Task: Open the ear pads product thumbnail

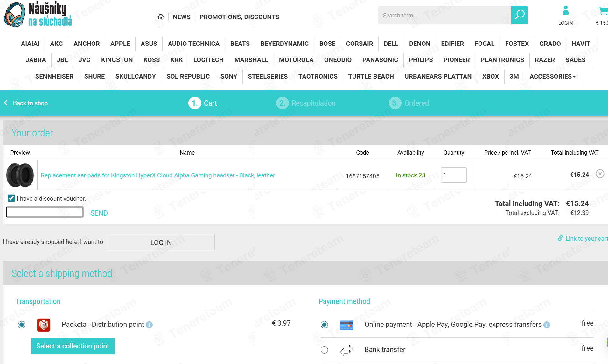Action: tap(20, 175)
